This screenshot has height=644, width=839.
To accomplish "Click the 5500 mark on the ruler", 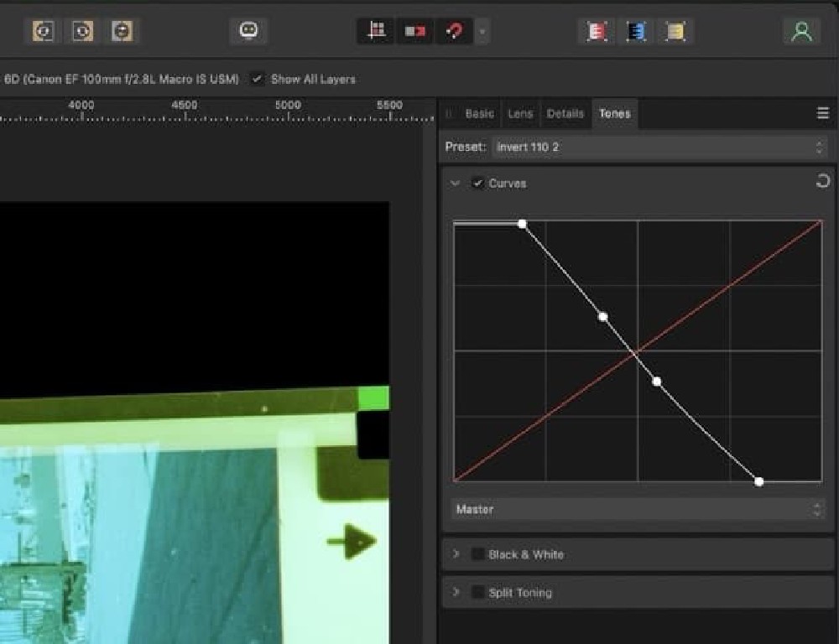I will 389,105.
